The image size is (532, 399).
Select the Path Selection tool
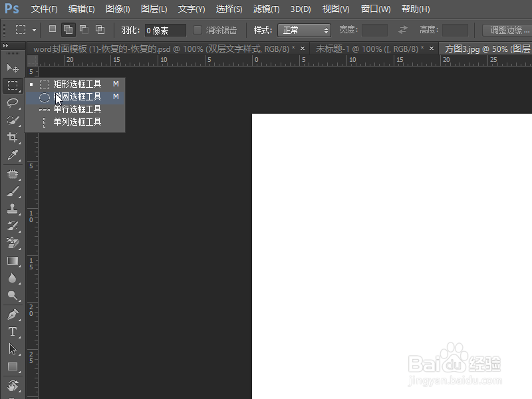[13, 349]
